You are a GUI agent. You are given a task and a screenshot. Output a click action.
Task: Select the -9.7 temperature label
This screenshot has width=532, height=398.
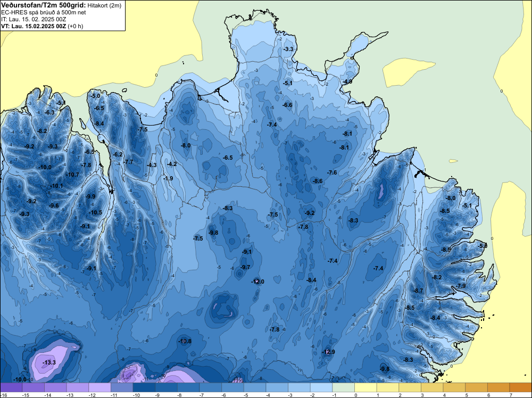[x=245, y=267]
